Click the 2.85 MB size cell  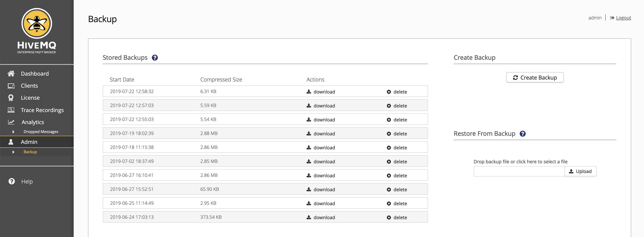(x=209, y=162)
